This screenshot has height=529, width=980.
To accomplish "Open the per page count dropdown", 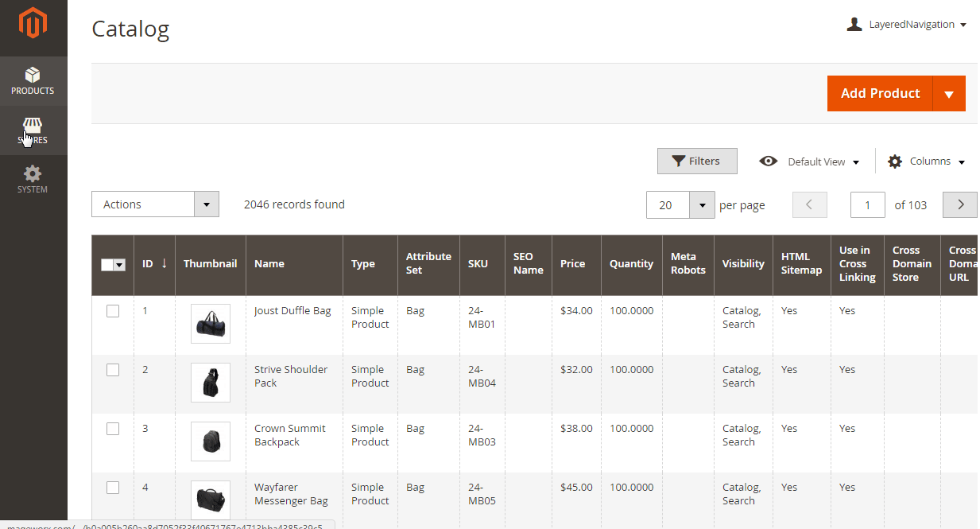I will [x=702, y=205].
